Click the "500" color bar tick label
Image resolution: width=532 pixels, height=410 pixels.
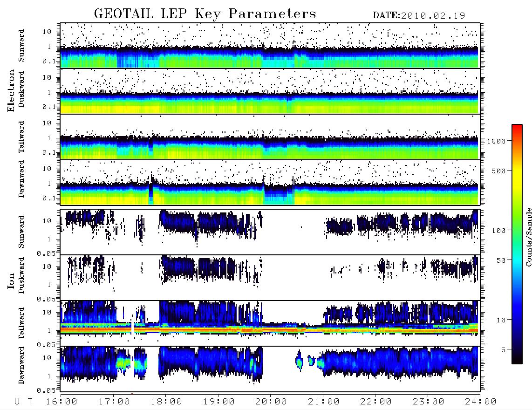(x=498, y=171)
